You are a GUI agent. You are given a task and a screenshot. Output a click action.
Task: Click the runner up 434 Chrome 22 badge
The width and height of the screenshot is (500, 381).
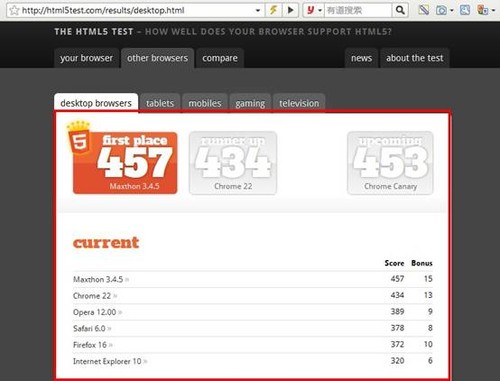[x=233, y=163]
